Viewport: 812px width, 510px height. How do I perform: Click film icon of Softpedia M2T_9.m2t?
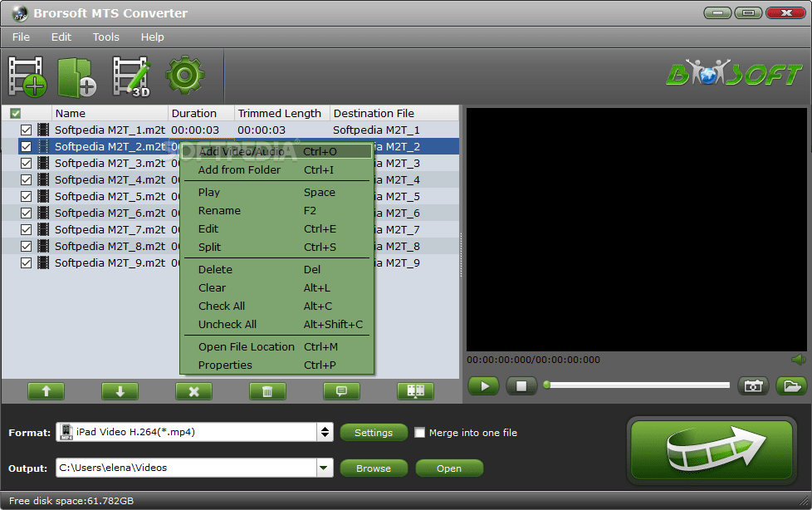(x=43, y=262)
